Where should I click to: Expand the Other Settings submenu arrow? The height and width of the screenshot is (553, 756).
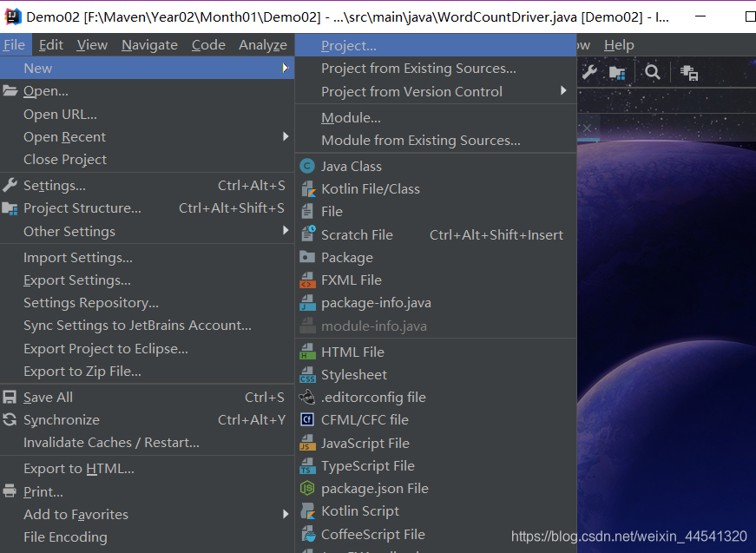286,230
